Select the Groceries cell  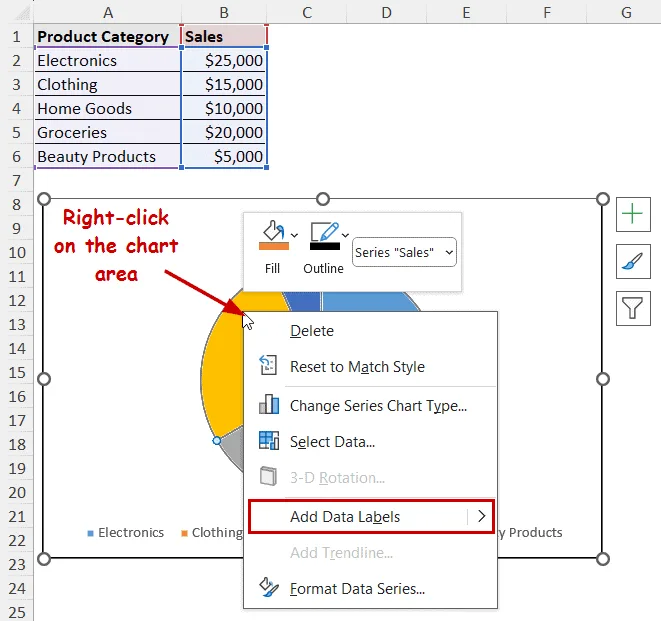click(107, 132)
